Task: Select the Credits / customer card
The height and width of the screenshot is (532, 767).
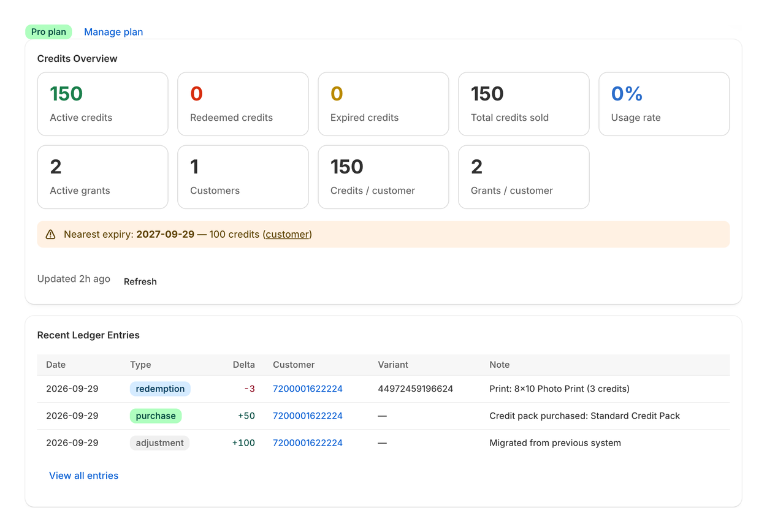Action: click(383, 177)
